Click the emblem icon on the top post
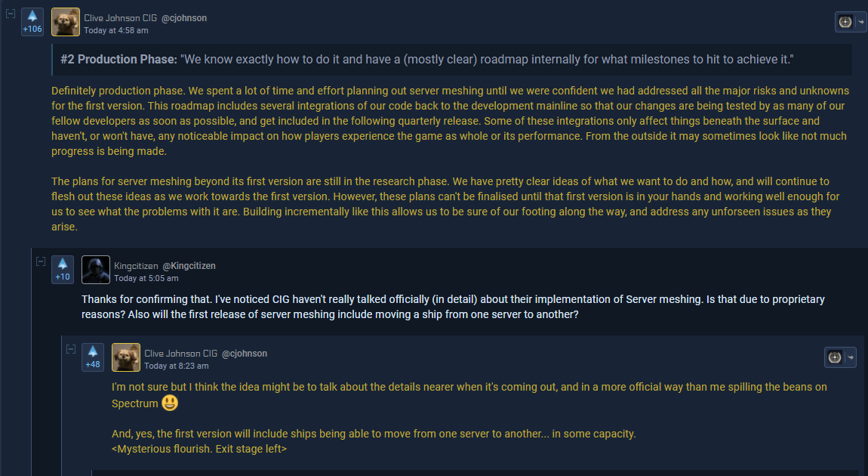The image size is (868, 476). [x=842, y=22]
